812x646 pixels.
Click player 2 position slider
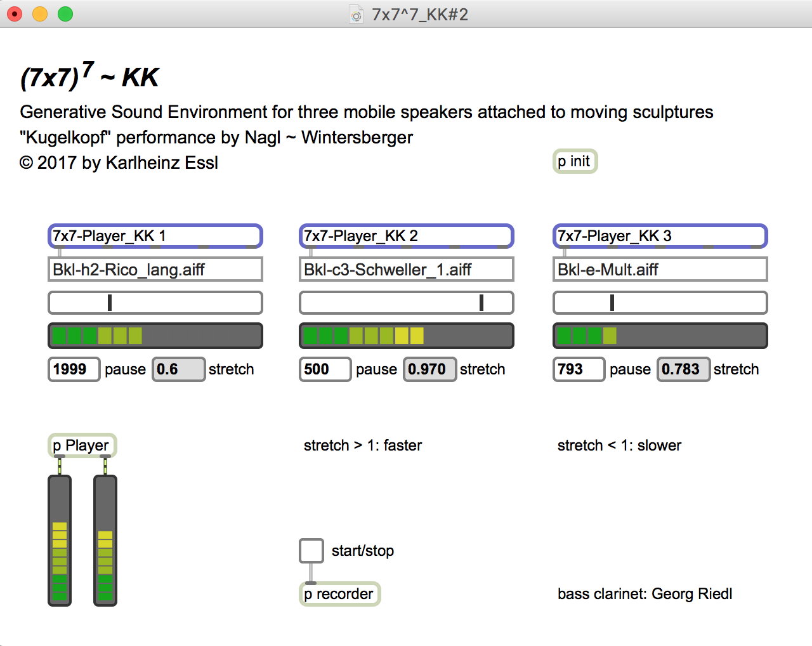(406, 303)
